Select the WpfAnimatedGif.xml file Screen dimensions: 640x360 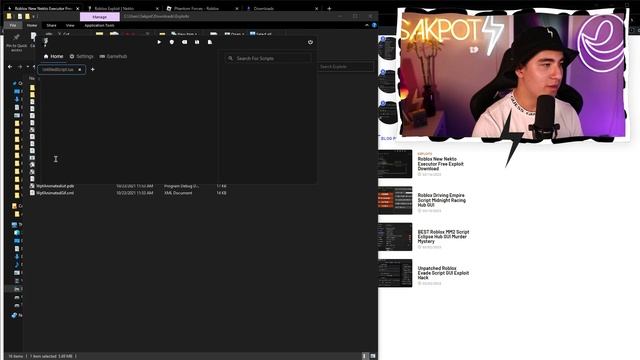pos(55,193)
